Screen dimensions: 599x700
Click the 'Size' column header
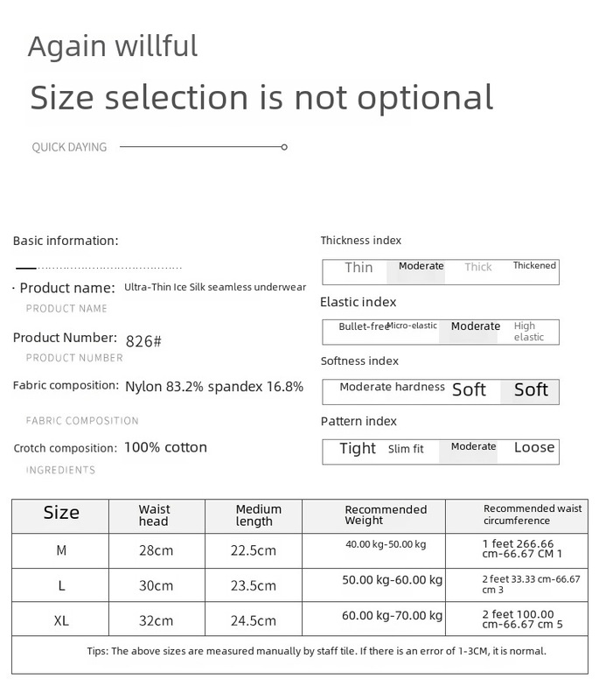tap(61, 514)
